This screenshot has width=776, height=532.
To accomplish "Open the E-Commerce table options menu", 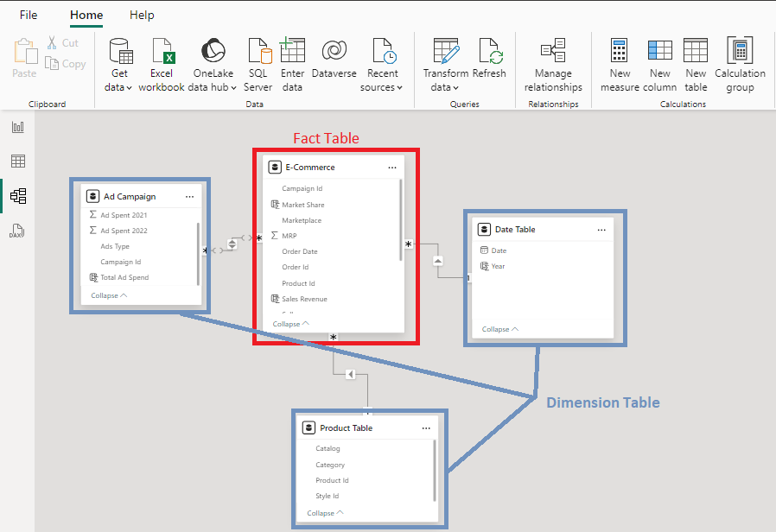I will click(x=393, y=167).
